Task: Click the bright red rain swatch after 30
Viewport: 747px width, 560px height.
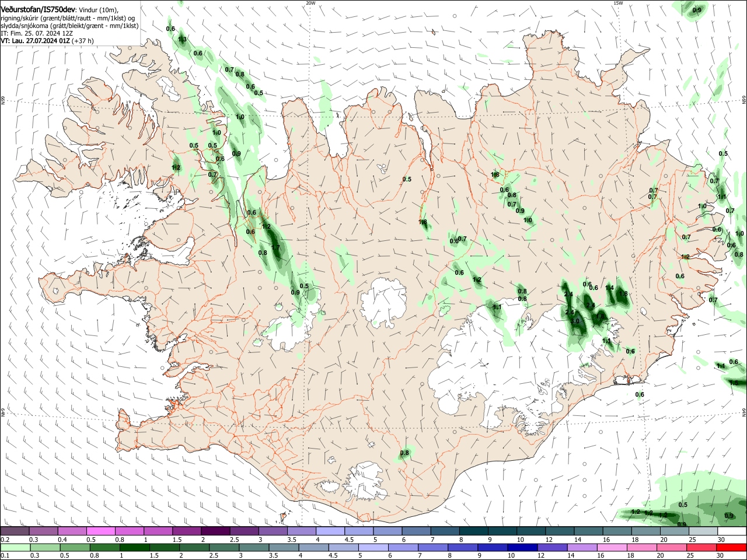Action: click(x=732, y=547)
